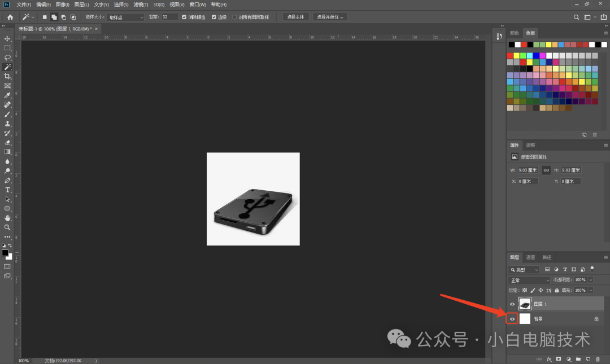Viewport: 610px width, 364px height.
Task: Open the Layers panel menu
Action: pyautogui.click(x=605, y=257)
